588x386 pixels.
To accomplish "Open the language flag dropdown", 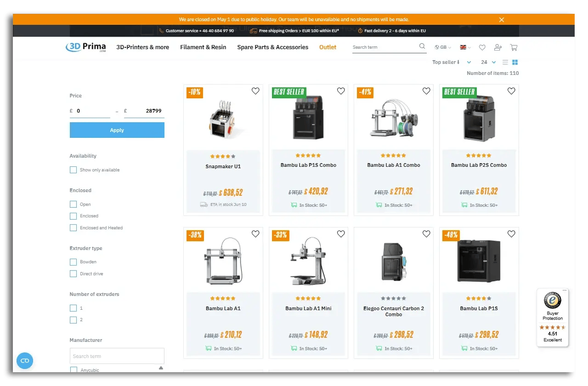I will 465,47.
